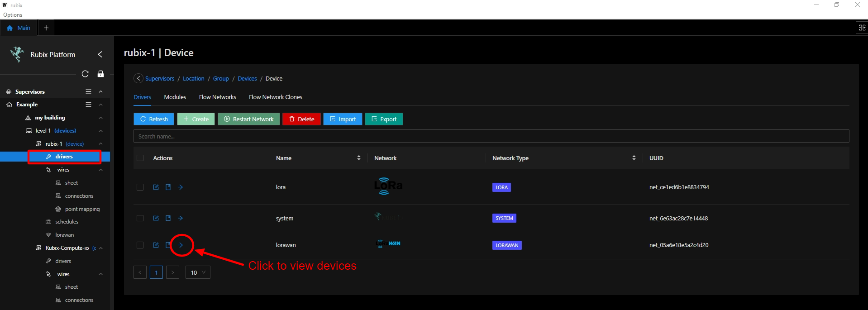This screenshot has height=310, width=868.
Task: Select page 1 in pagination
Action: tap(156, 272)
